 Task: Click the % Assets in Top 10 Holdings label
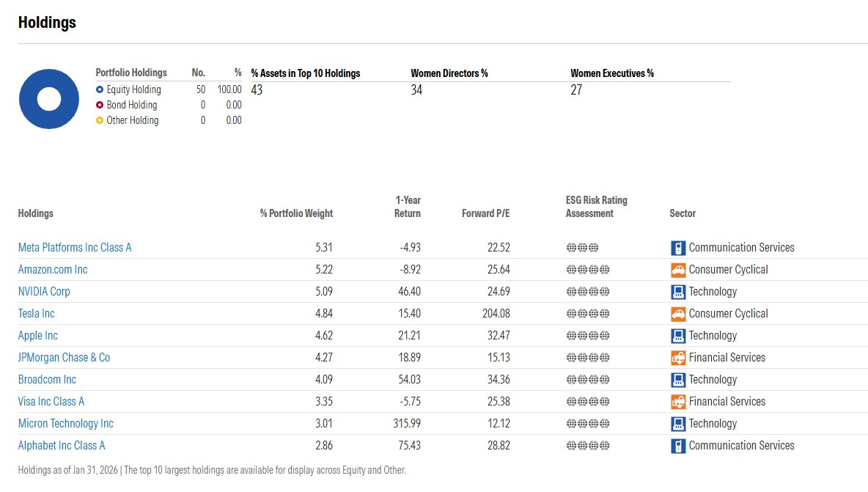306,73
